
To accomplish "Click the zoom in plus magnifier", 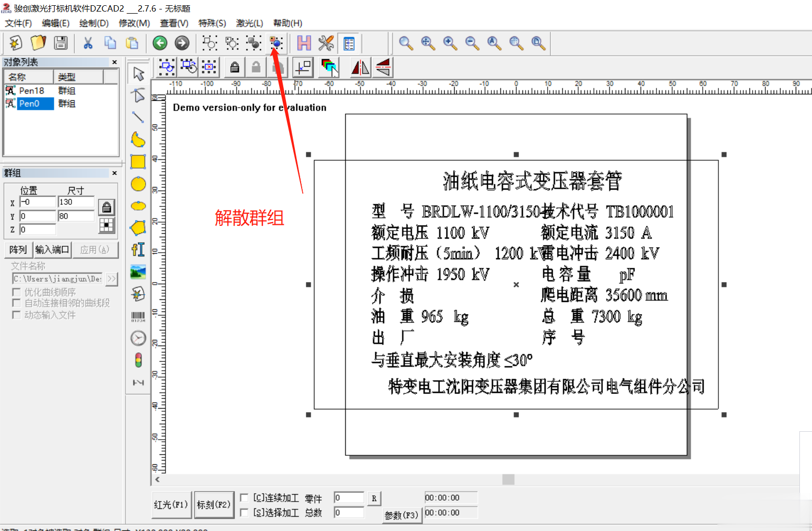I will click(x=450, y=43).
